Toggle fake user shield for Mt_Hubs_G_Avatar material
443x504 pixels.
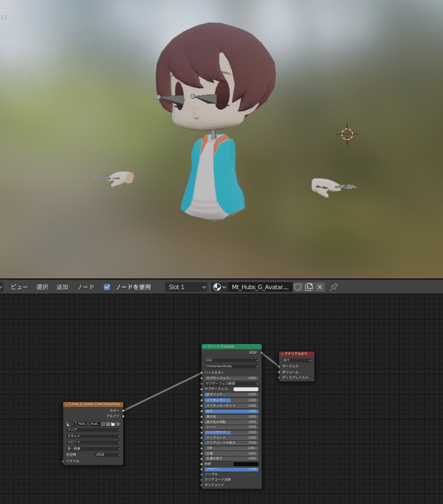coord(298,287)
